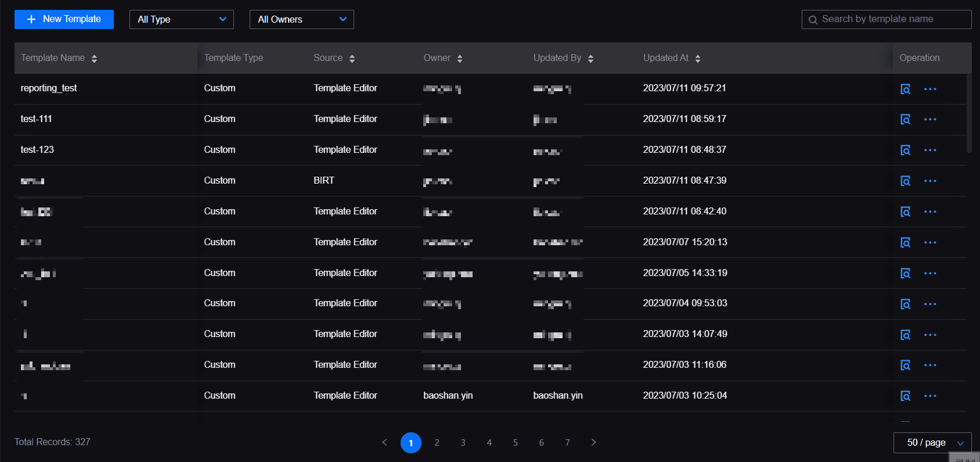
Task: Change the 50 / page size selector
Action: click(x=932, y=443)
